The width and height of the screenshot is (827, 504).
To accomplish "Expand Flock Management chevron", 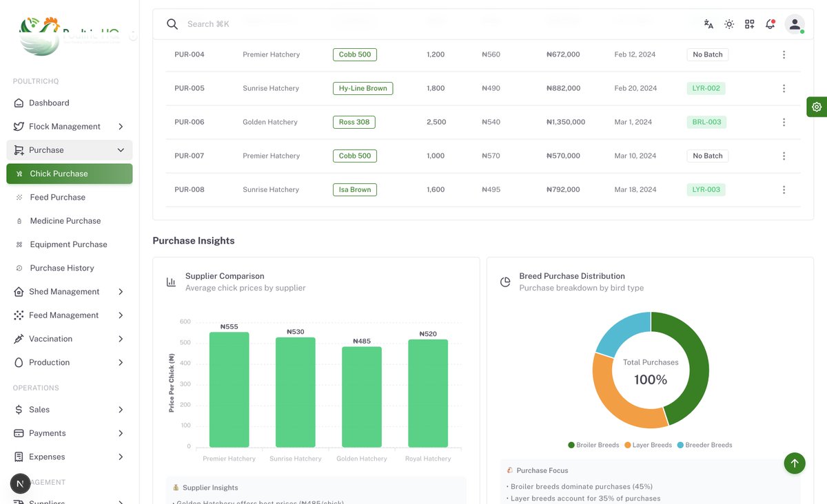I will [121, 127].
